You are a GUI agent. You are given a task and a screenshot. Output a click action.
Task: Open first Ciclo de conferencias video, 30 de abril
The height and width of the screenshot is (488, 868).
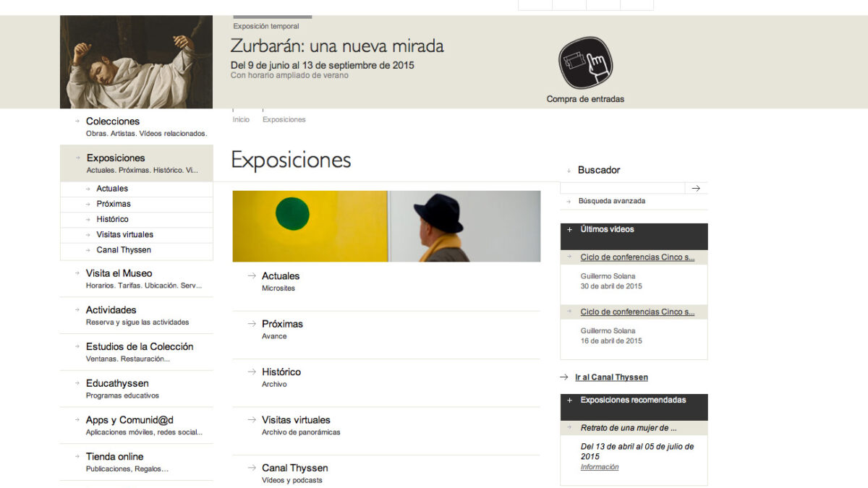point(637,257)
